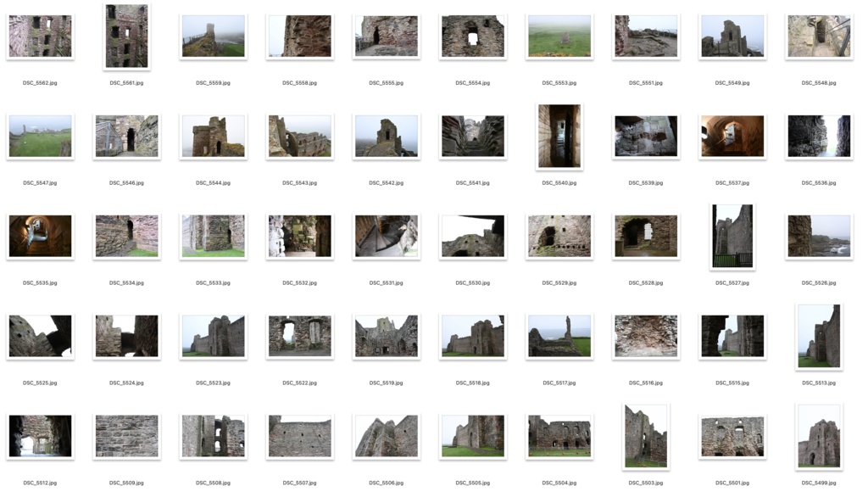This screenshot has height=497, width=868.
Task: Select the DSC_5549.jpg thumbnail
Action: coord(732,36)
